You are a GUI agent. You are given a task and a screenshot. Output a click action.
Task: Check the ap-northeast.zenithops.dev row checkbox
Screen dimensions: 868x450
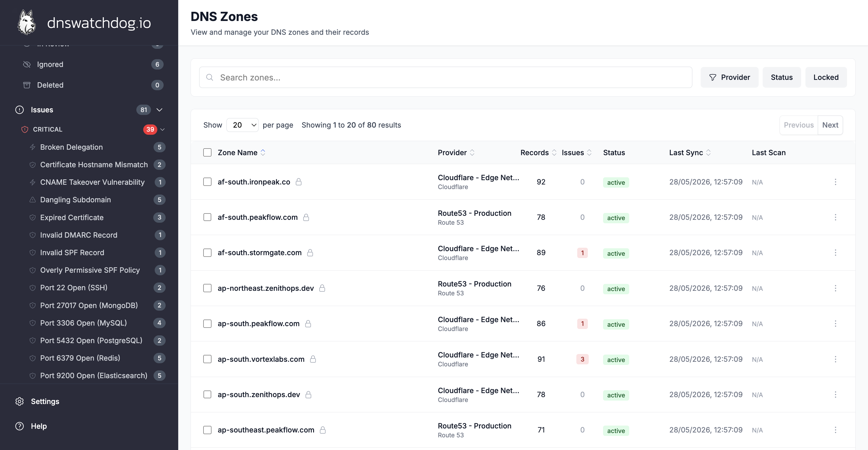pos(207,288)
